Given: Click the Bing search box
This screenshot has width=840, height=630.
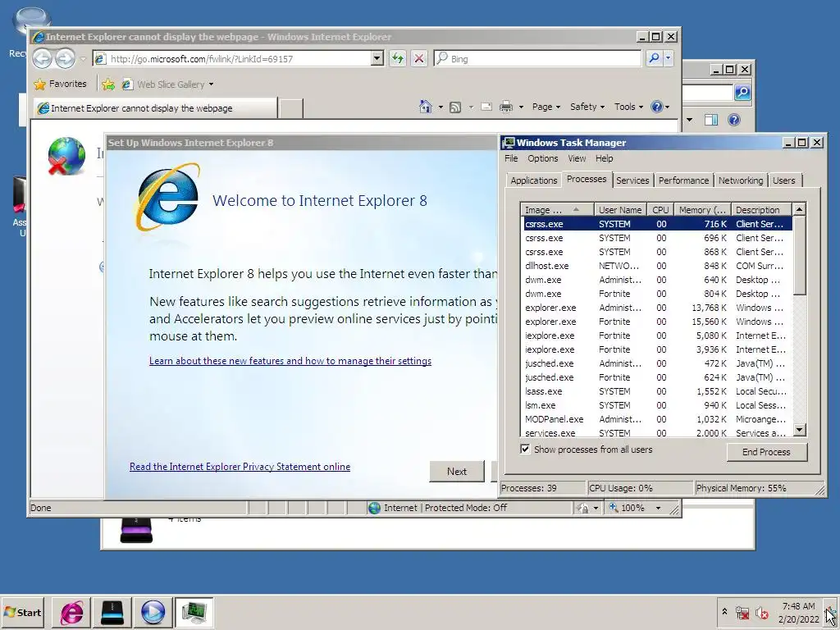Looking at the screenshot, I should [x=537, y=58].
